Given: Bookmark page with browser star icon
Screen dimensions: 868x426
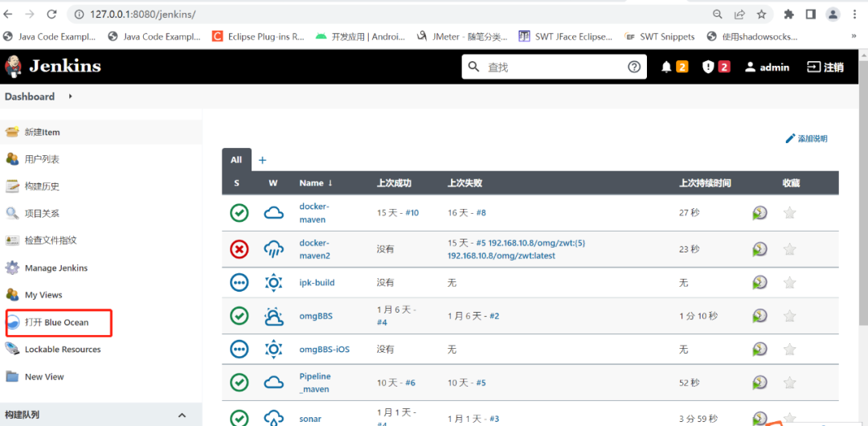Looking at the screenshot, I should pyautogui.click(x=762, y=14).
